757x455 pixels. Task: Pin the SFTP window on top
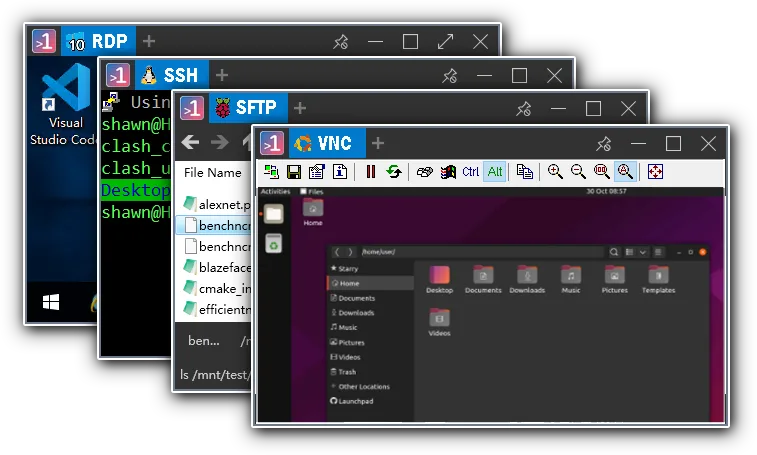(524, 109)
